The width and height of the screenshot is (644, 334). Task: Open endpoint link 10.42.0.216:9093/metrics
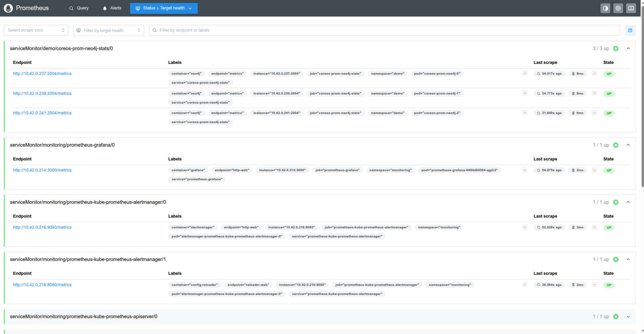coord(42,227)
